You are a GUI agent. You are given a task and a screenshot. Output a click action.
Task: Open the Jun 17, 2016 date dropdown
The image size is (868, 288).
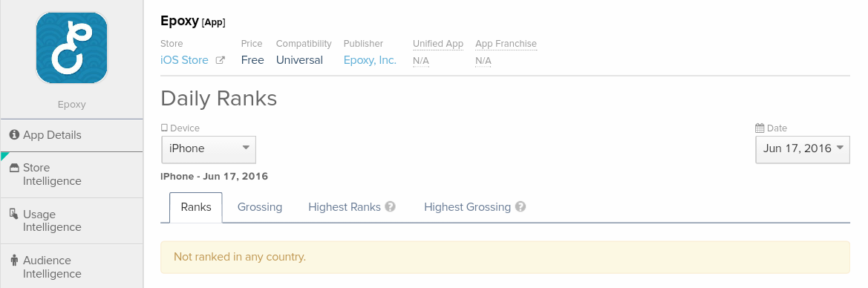click(803, 149)
